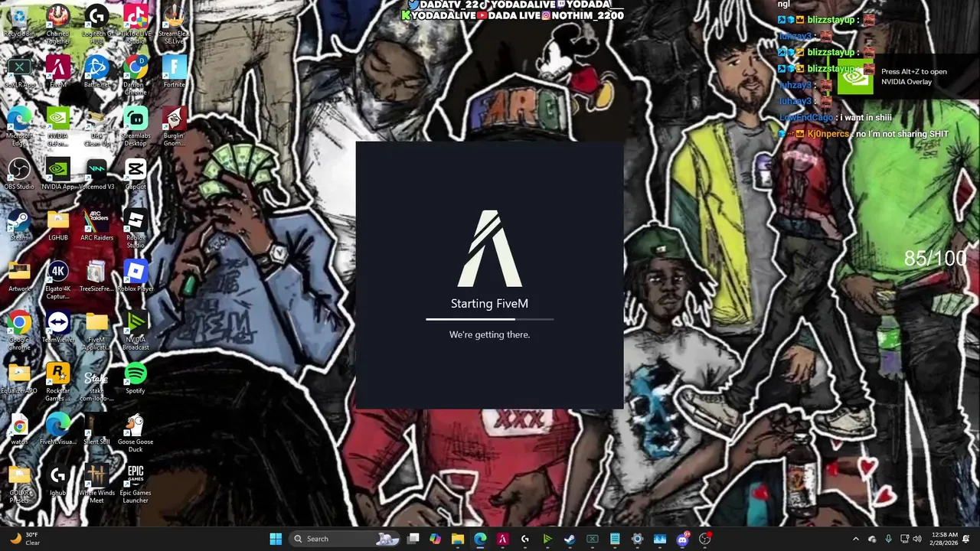Viewport: 980px width, 551px height.
Task: Launch TreeSizeFree from the desktop
Action: tap(96, 277)
